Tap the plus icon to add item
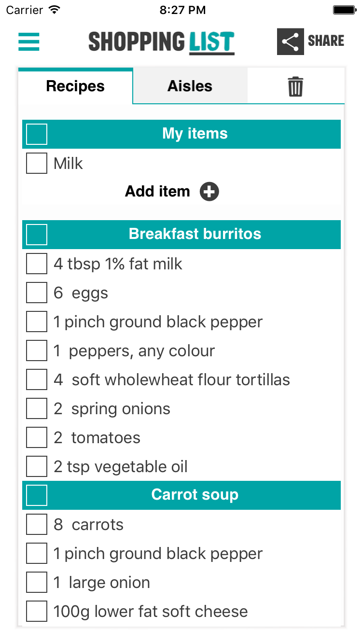 [209, 192]
